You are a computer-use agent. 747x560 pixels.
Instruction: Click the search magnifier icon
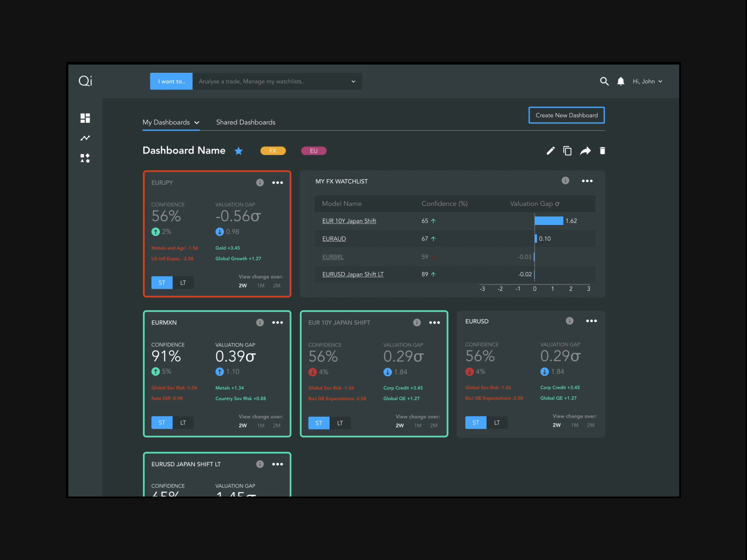click(604, 81)
